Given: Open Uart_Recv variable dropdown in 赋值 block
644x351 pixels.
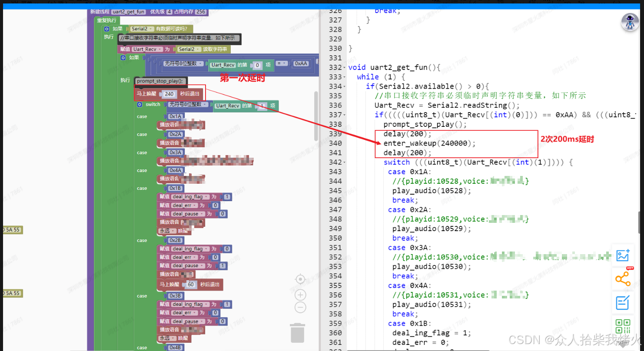Looking at the screenshot, I should [x=147, y=49].
